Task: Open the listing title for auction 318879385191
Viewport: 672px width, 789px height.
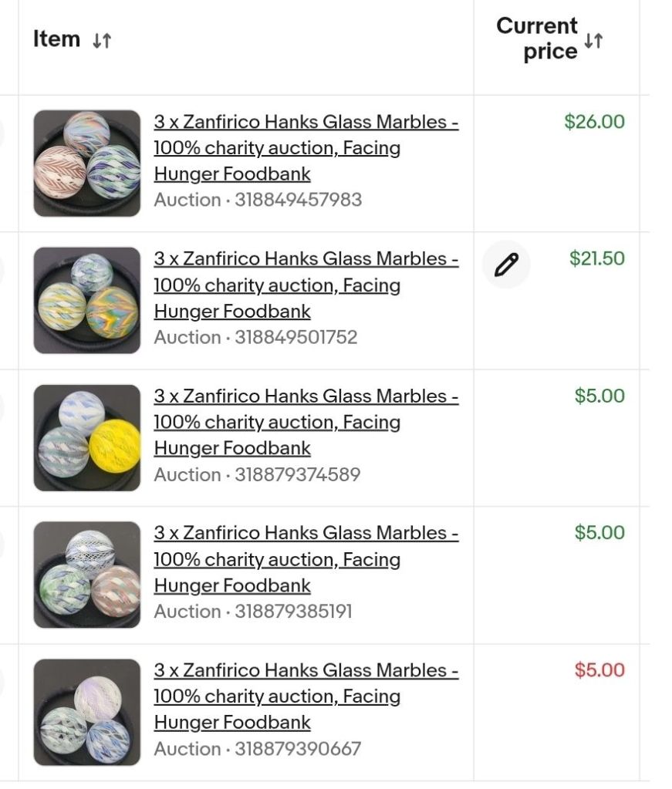Action: (306, 559)
